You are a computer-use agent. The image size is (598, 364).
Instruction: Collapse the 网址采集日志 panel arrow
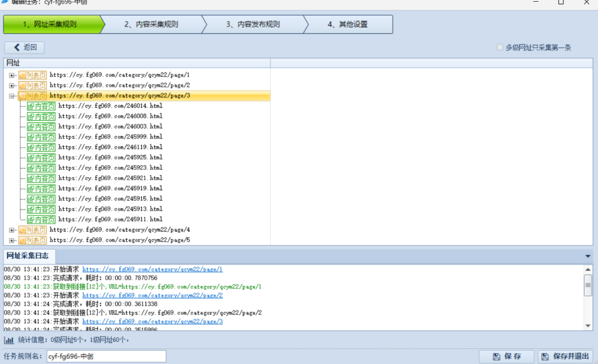(x=587, y=256)
